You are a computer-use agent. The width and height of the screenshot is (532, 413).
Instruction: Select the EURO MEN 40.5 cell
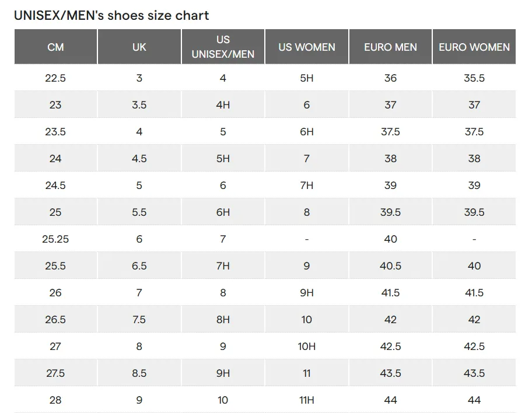pos(390,266)
